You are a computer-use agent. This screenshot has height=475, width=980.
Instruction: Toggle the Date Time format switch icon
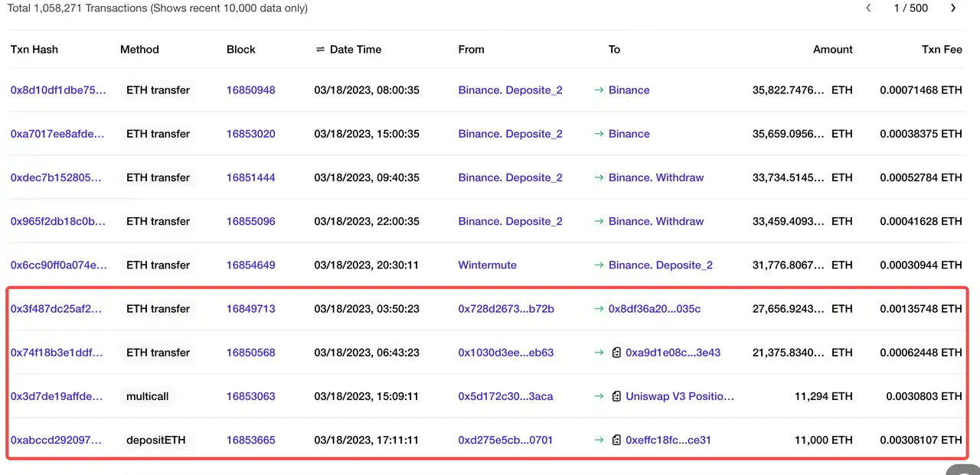320,50
